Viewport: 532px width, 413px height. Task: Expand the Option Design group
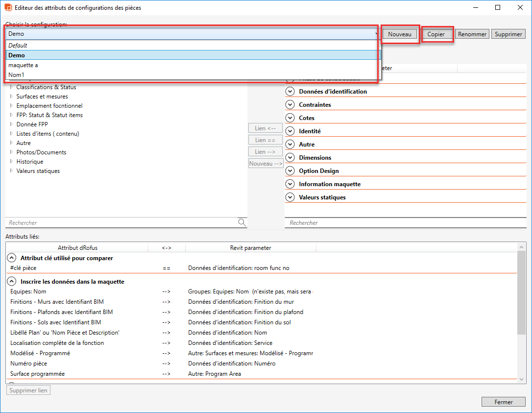pyautogui.click(x=290, y=171)
